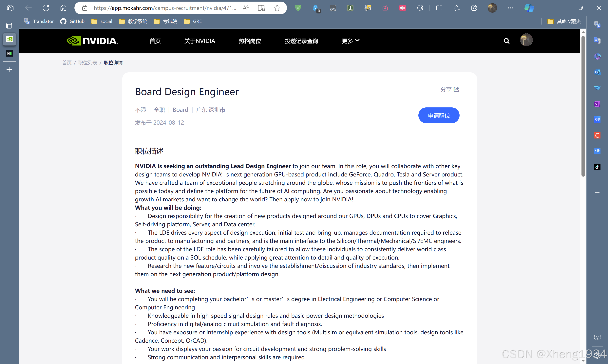Image resolution: width=608 pixels, height=364 pixels.
Task: Add page to favorites with star icon
Action: point(277,8)
